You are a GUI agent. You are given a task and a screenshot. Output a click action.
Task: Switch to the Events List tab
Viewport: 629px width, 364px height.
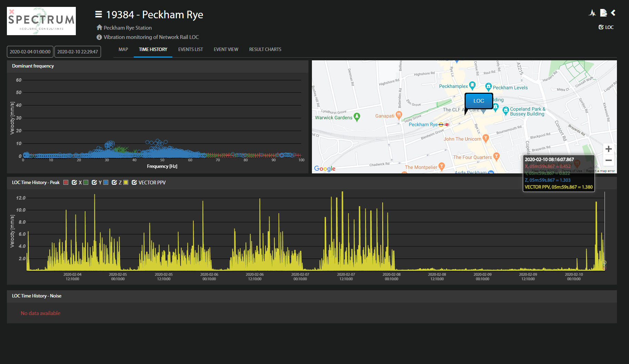(x=190, y=50)
